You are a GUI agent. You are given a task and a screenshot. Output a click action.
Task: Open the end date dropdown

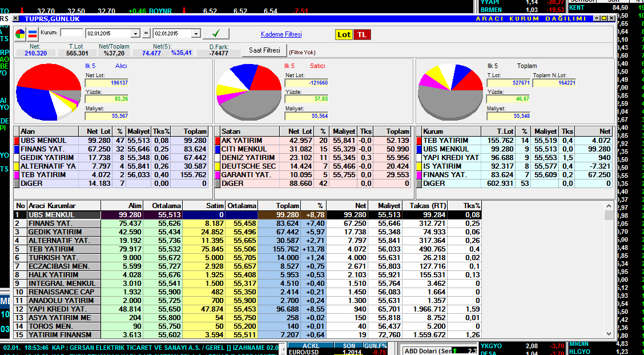point(196,34)
